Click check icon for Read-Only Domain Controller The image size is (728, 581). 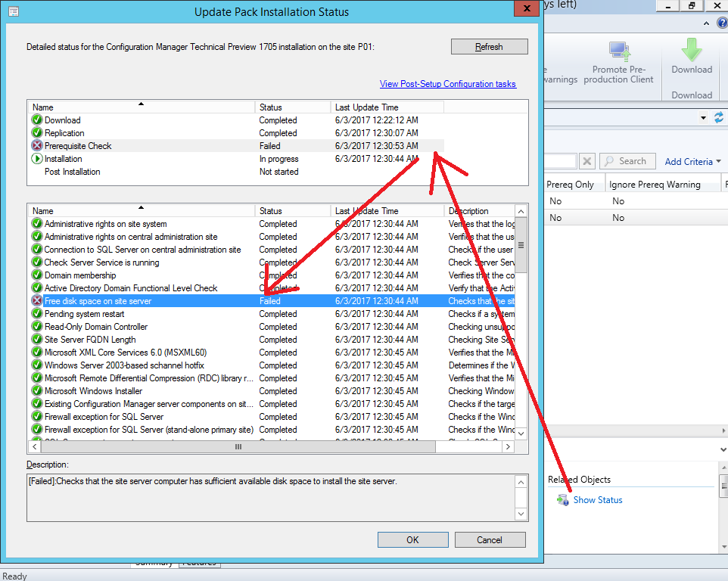point(36,327)
